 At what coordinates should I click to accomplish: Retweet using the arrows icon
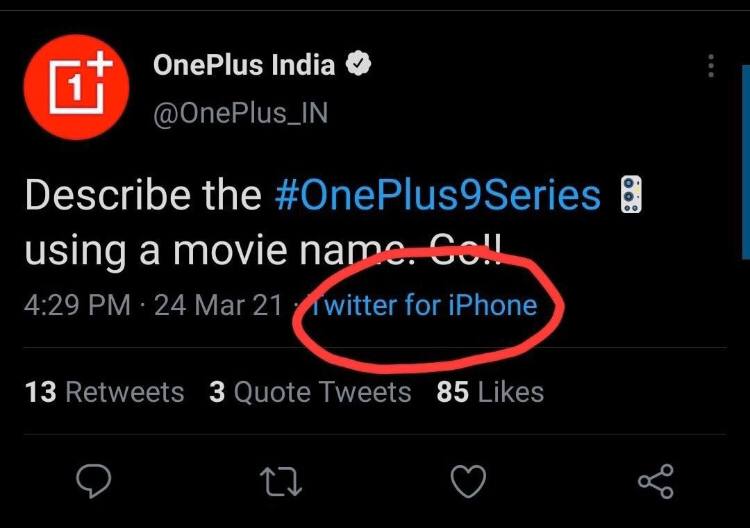[281, 482]
